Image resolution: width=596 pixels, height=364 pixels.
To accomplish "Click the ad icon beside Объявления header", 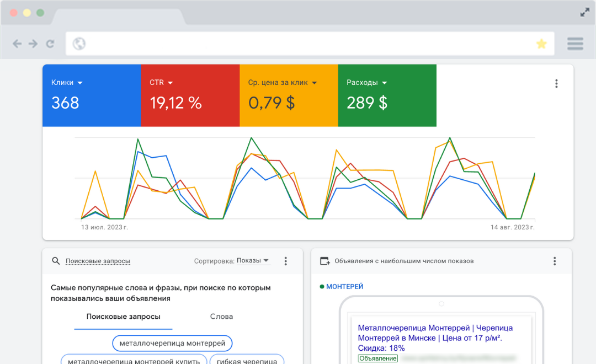I will click(x=325, y=261).
